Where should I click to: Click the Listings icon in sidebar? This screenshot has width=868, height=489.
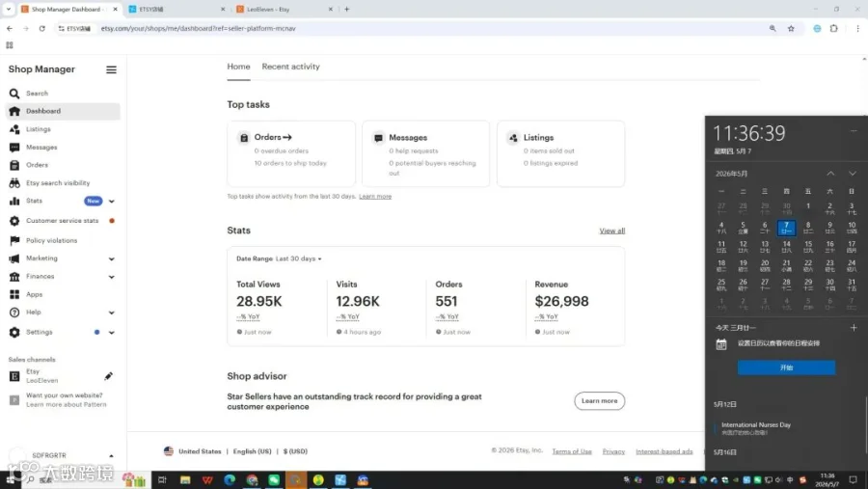click(14, 129)
